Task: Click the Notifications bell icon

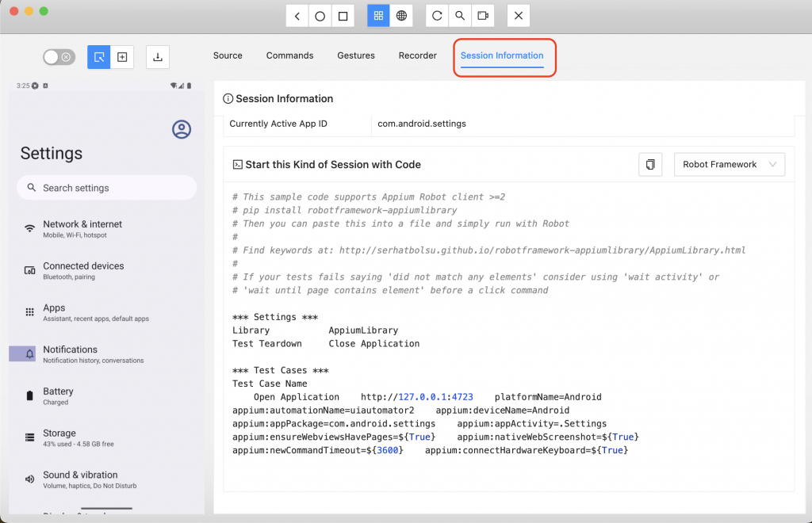Action: [x=30, y=354]
